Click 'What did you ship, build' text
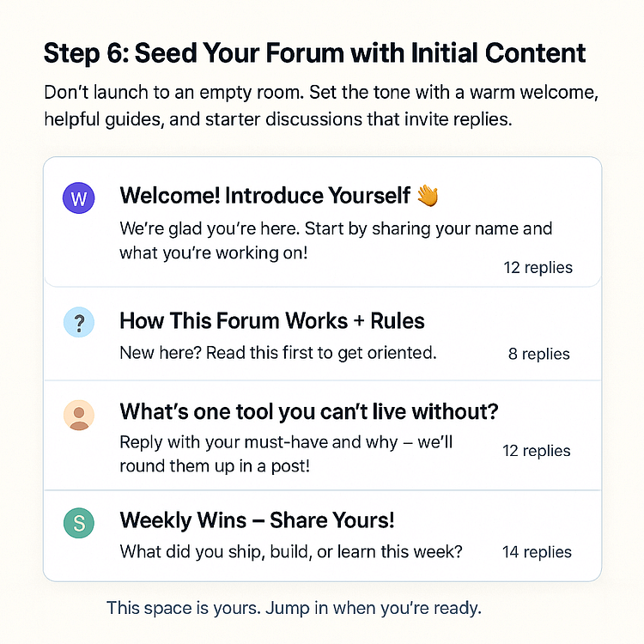 coord(291,551)
